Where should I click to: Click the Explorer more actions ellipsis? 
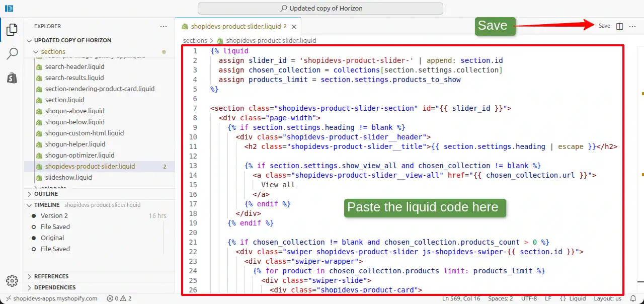coord(164,26)
